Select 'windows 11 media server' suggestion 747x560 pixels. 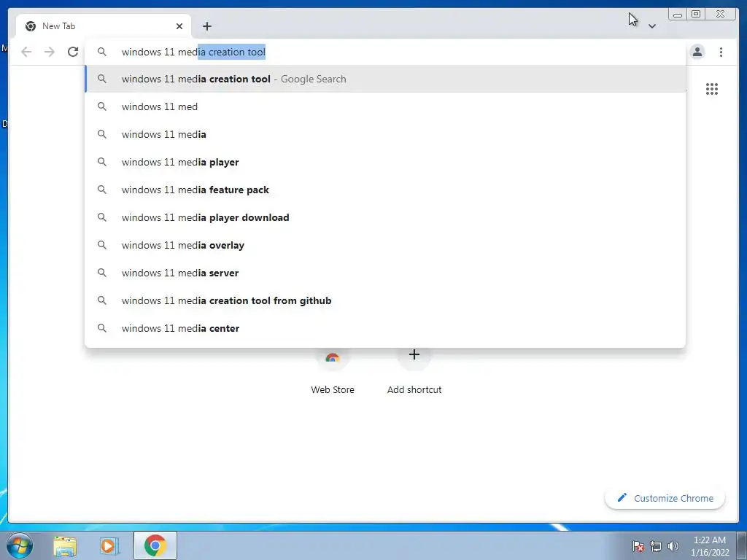385,273
